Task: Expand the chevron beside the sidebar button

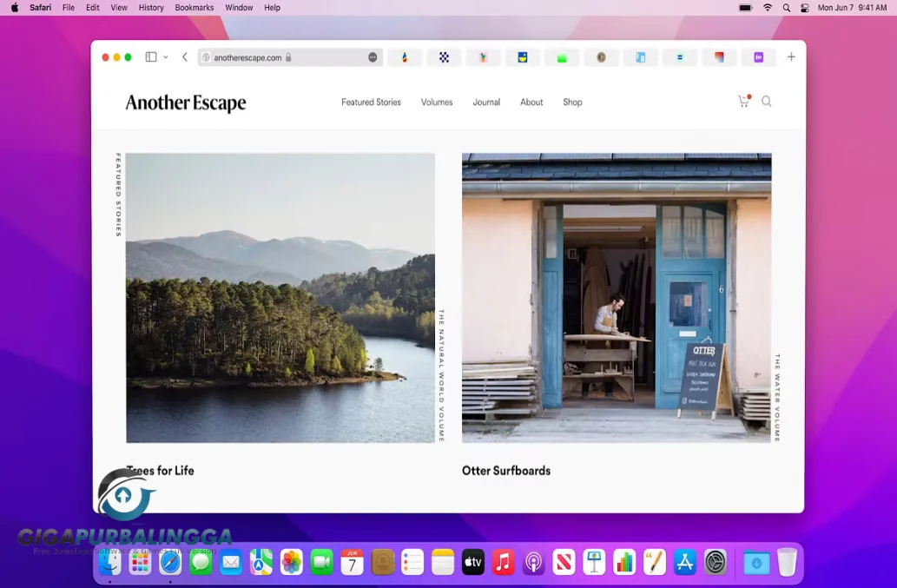Action: pos(165,56)
